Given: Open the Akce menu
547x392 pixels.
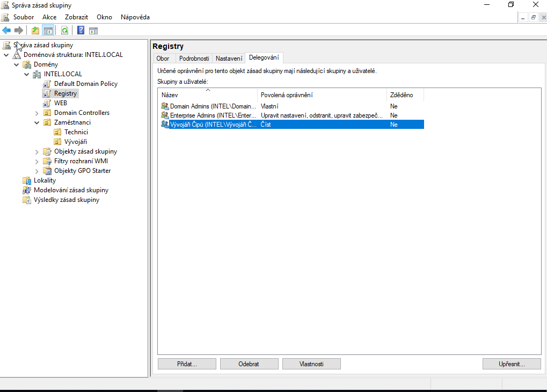Looking at the screenshot, I should click(x=49, y=17).
